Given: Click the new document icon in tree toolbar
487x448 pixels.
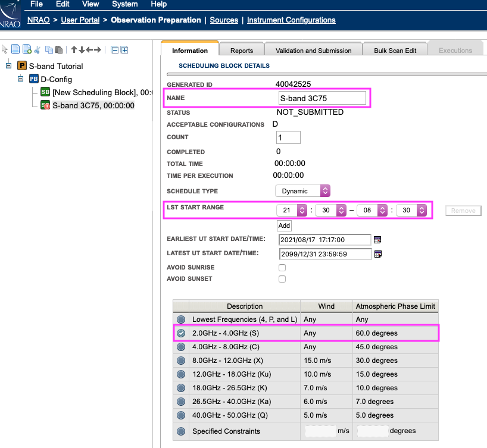Looking at the screenshot, I should (x=15, y=49).
